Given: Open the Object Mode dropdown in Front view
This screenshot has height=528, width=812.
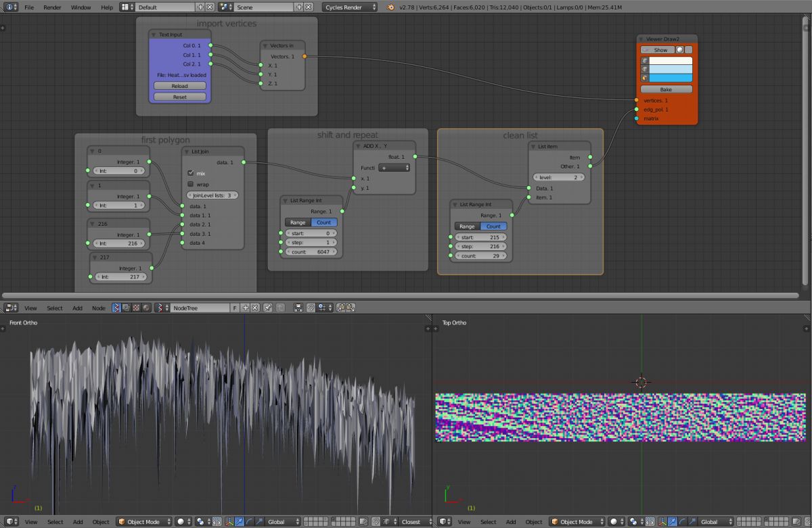Looking at the screenshot, I should 143,522.
